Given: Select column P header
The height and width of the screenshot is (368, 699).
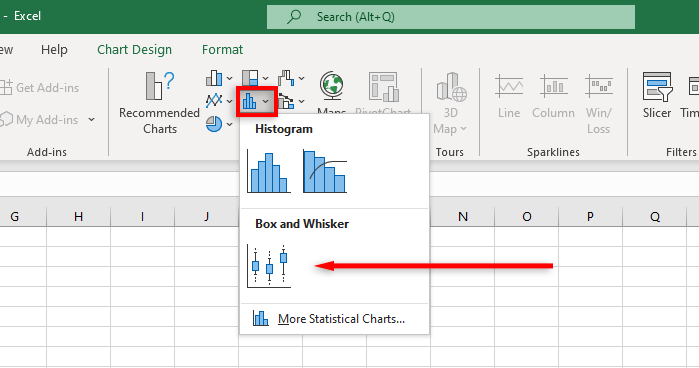Looking at the screenshot, I should pyautogui.click(x=590, y=217).
